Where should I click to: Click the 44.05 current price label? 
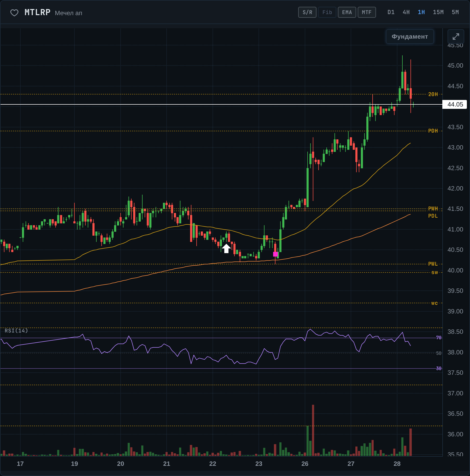[x=455, y=104]
